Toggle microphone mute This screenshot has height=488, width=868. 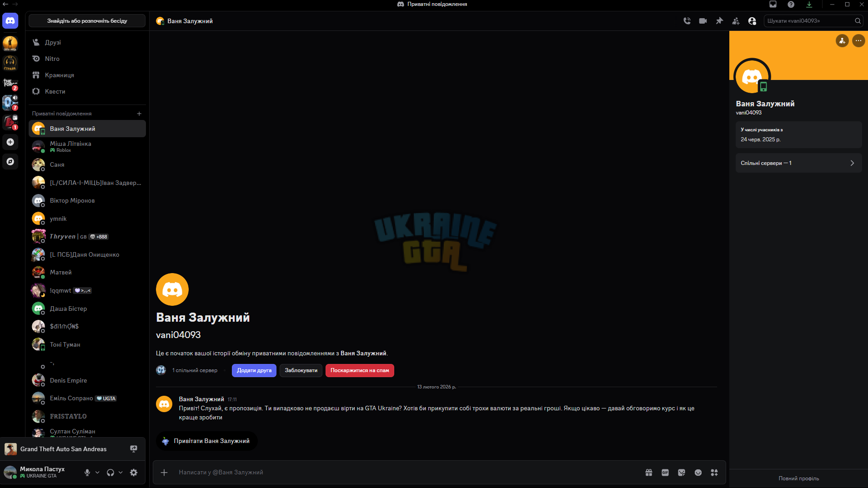point(87,473)
